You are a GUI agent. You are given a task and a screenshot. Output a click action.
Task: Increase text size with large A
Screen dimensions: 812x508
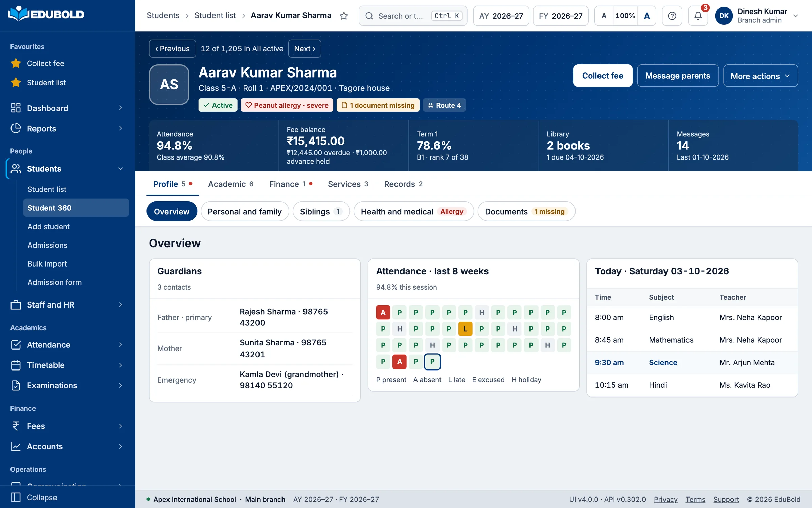(647, 16)
